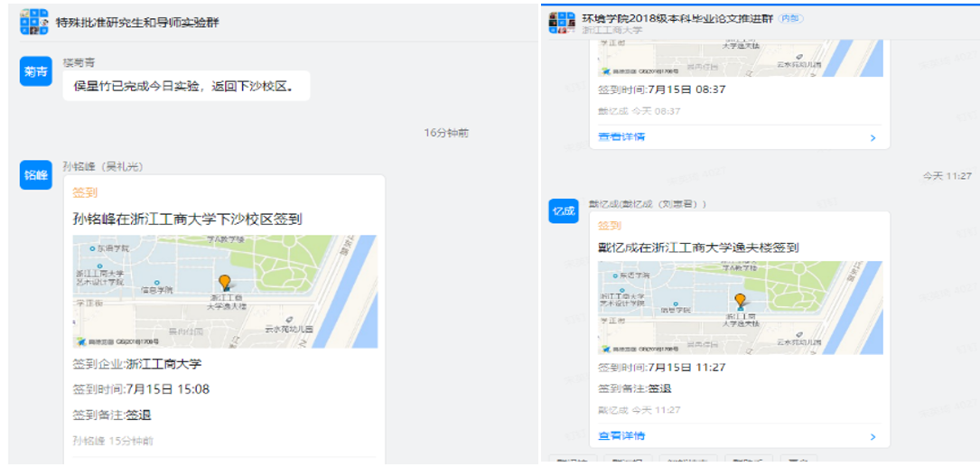Click the 亿成 sender avatar
The image size is (980, 467).
click(563, 212)
